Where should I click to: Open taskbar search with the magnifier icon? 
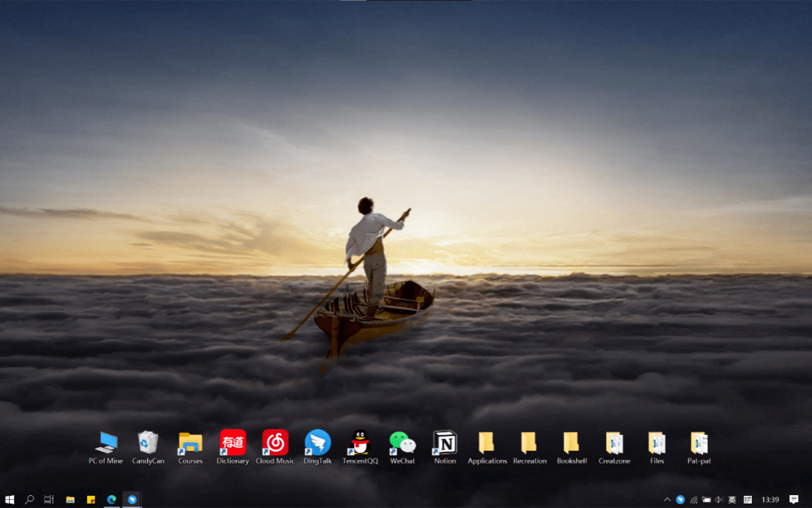[x=30, y=500]
